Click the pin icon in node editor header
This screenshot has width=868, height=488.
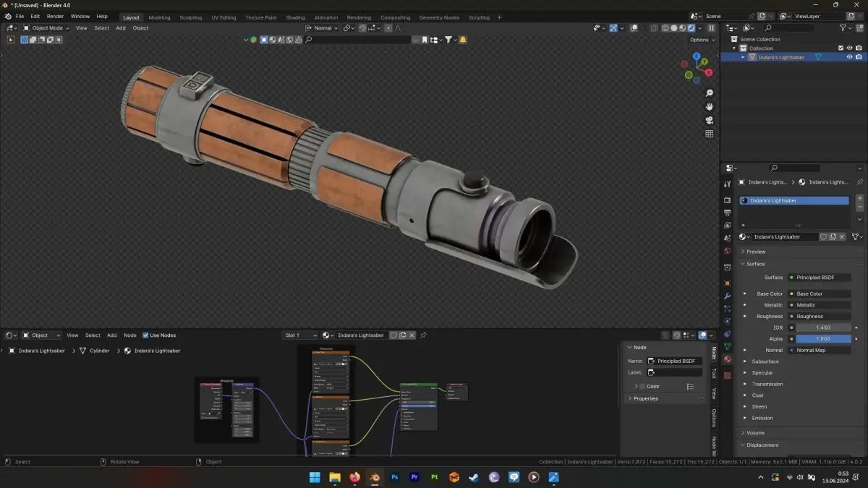click(x=423, y=335)
